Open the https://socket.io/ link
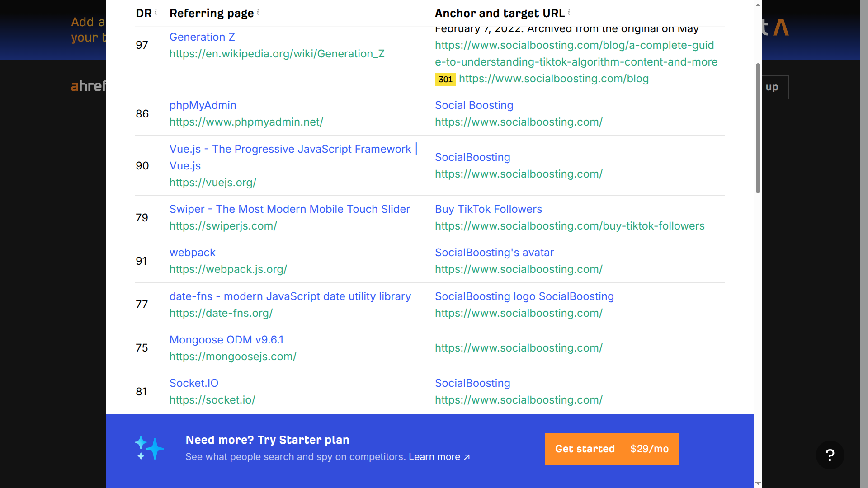The width and height of the screenshot is (868, 488). [x=212, y=400]
